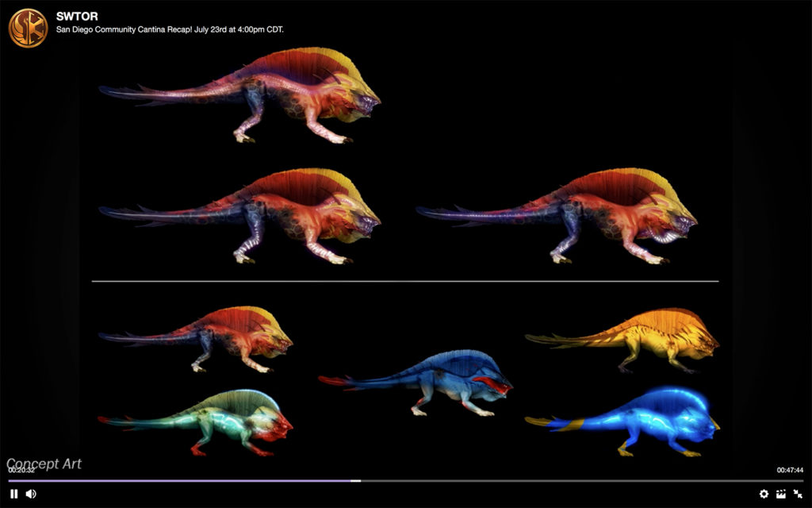This screenshot has width=812, height=508.
Task: Click the total duration 00:47:44 label
Action: coord(790,470)
